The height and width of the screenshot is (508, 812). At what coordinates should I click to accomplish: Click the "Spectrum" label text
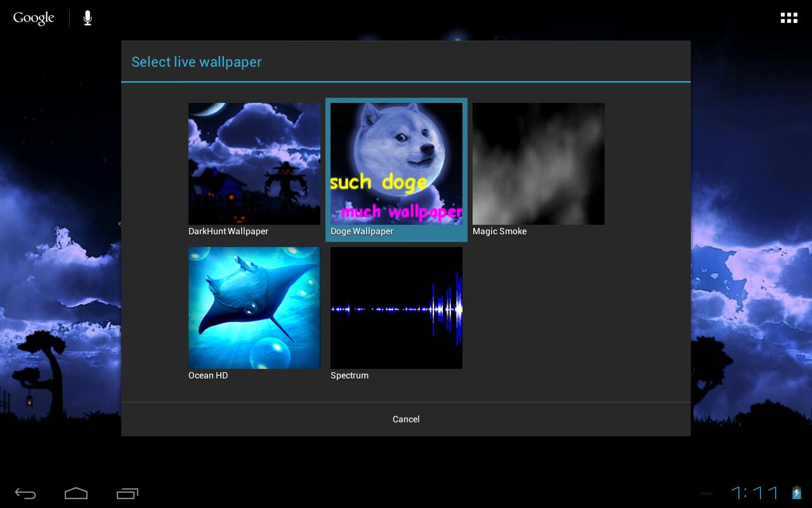click(350, 375)
